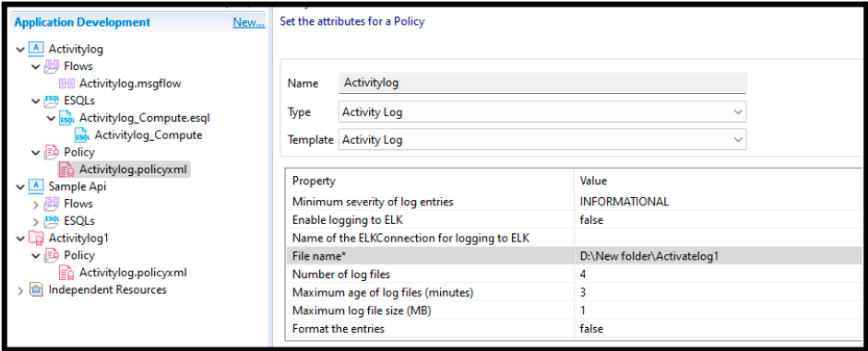Collapse the Activitylog application tree node
Viewport: 868px width, 351px height.
pos(20,49)
